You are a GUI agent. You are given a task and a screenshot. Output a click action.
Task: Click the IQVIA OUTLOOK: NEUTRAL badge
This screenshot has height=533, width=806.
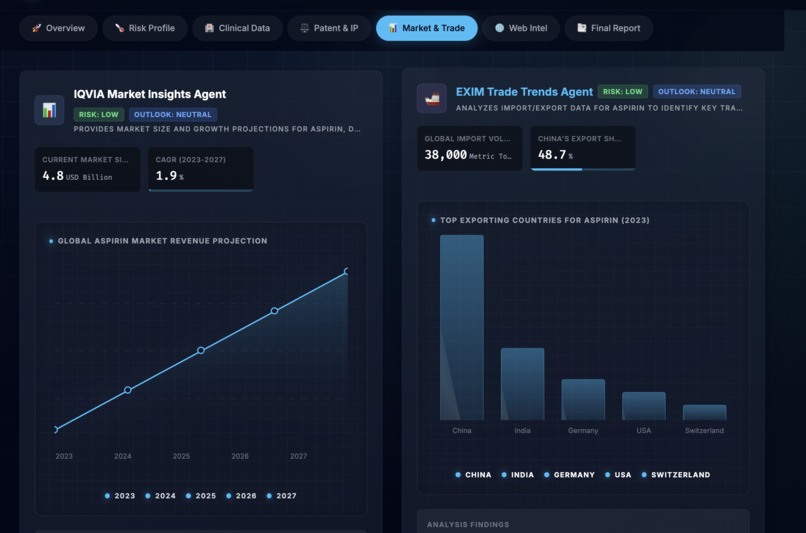pyautogui.click(x=173, y=115)
